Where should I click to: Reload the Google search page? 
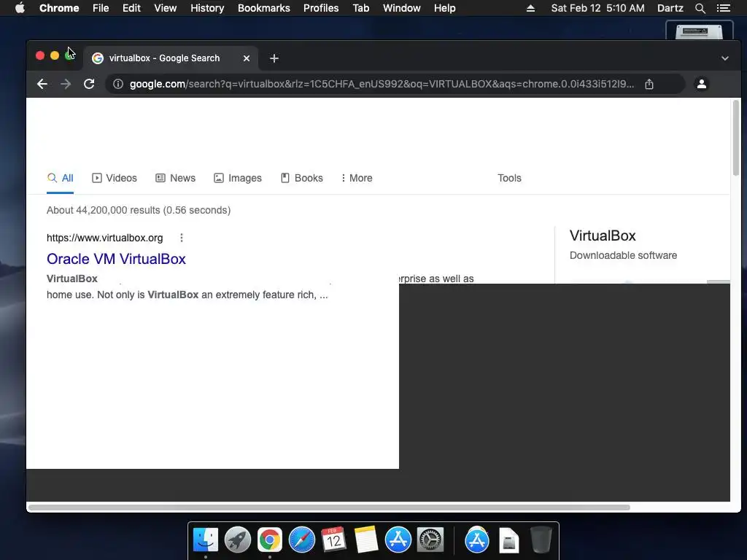coord(89,85)
